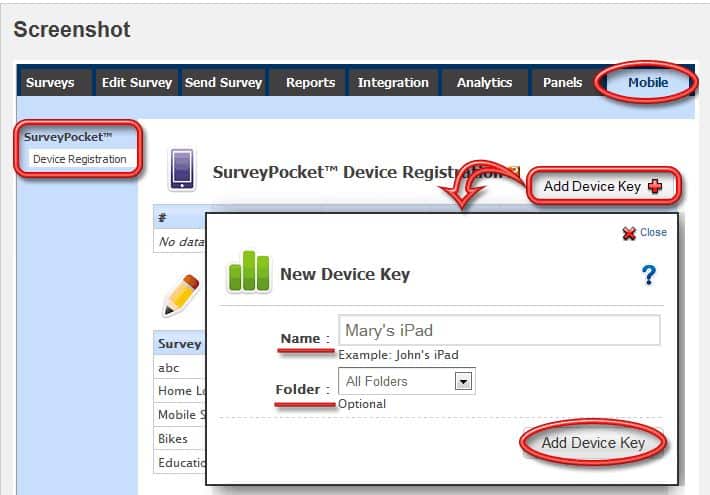
Task: Open the All Folders dropdown
Action: pos(407,381)
